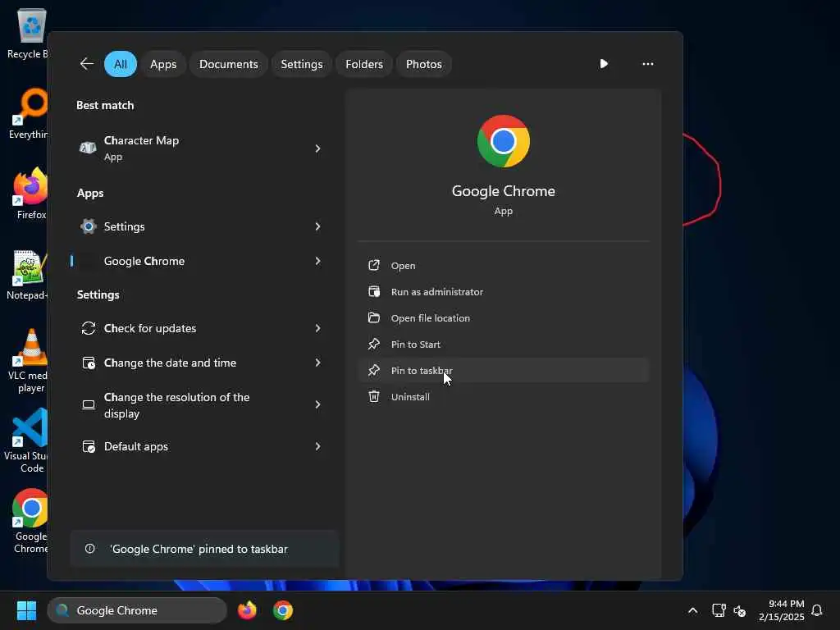The height and width of the screenshot is (630, 840).
Task: Expand the Default apps chevron
Action: [x=317, y=446]
